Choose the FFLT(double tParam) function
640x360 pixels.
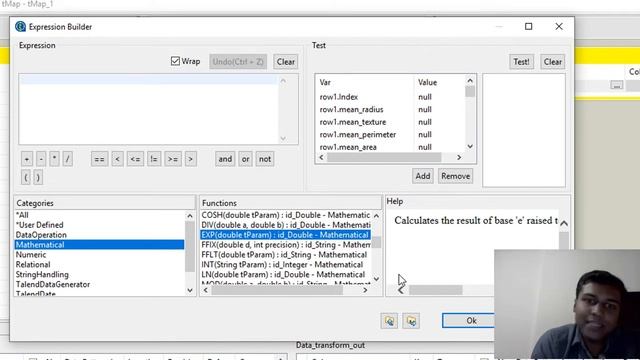286,255
